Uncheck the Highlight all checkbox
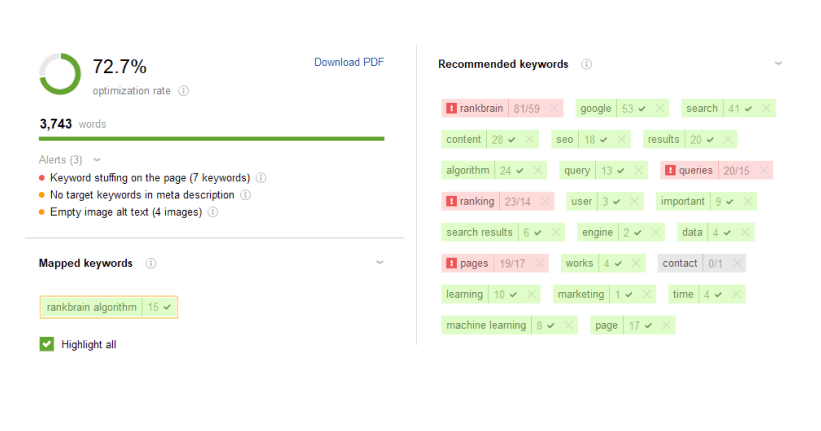Image resolution: width=821 pixels, height=431 pixels. click(47, 344)
